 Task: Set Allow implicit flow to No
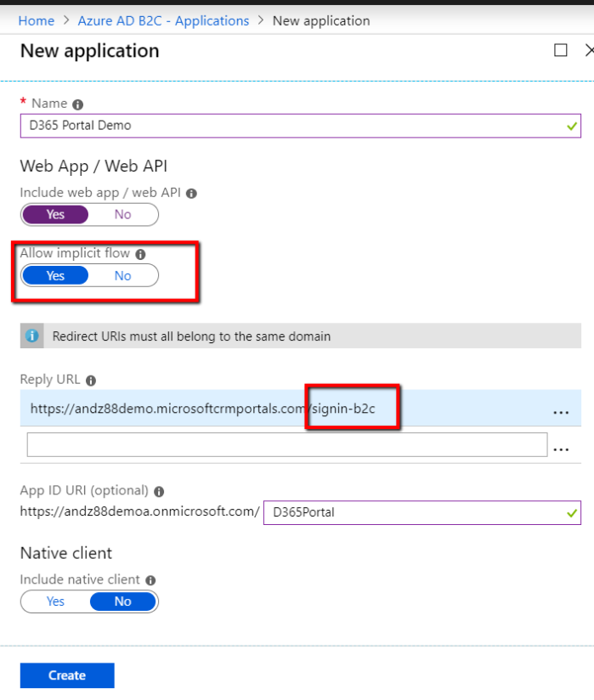coord(123,276)
